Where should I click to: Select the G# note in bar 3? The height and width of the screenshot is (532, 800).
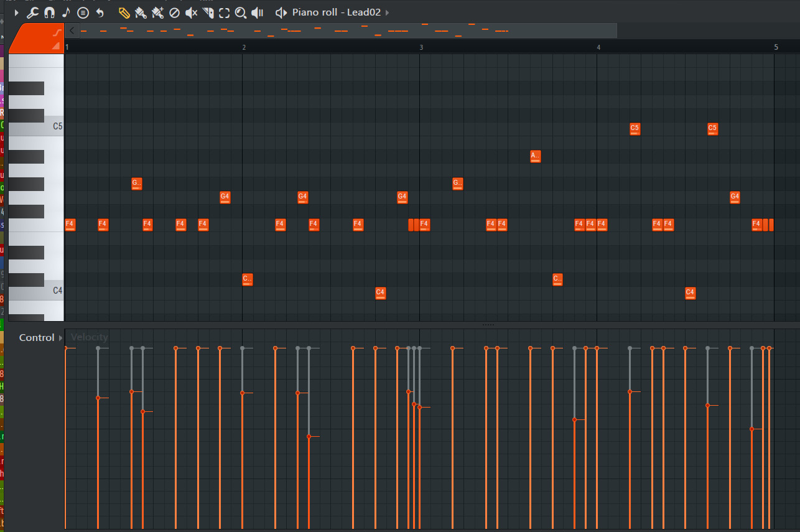(458, 184)
